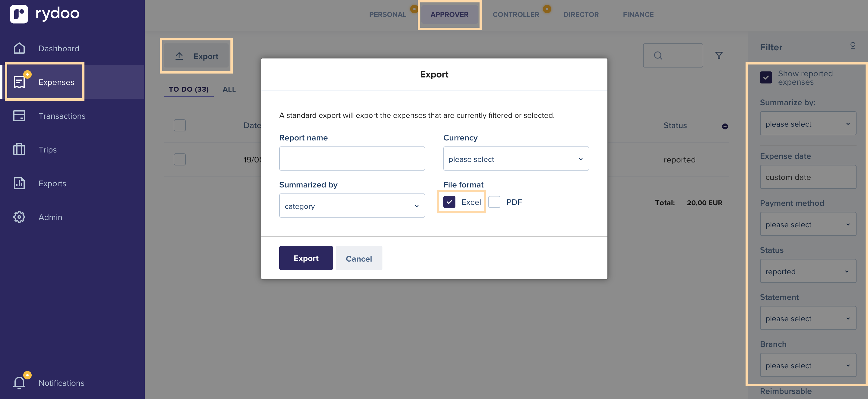
Task: Click the Report name input field
Action: point(352,159)
